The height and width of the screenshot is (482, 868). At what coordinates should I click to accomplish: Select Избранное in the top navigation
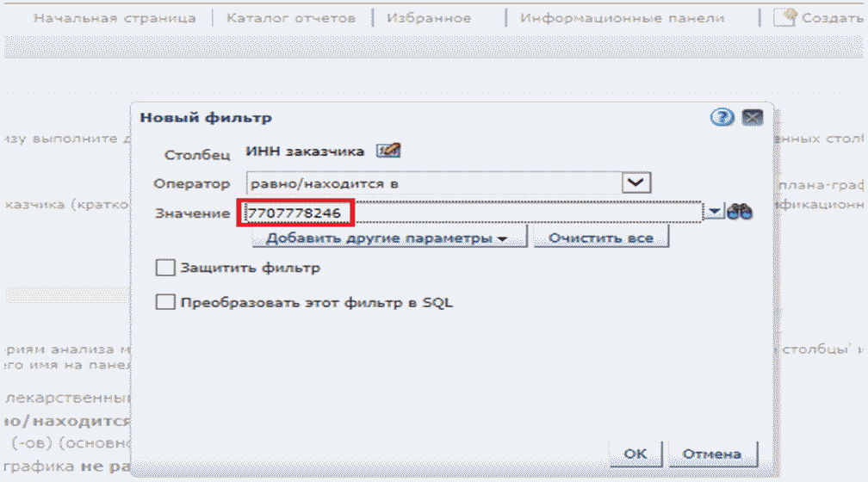429,18
